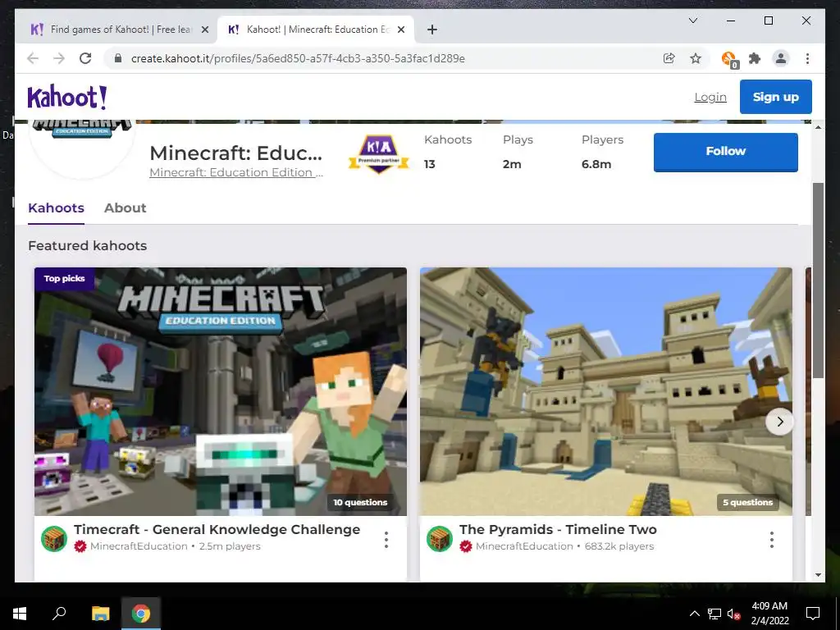Open Chrome's three-dot menu
840x630 pixels.
807,58
